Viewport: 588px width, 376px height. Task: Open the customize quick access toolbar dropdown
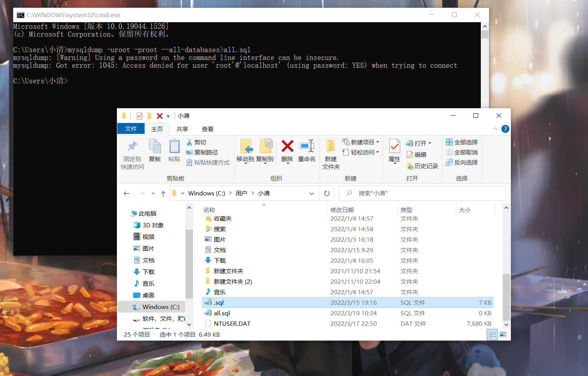(168, 116)
